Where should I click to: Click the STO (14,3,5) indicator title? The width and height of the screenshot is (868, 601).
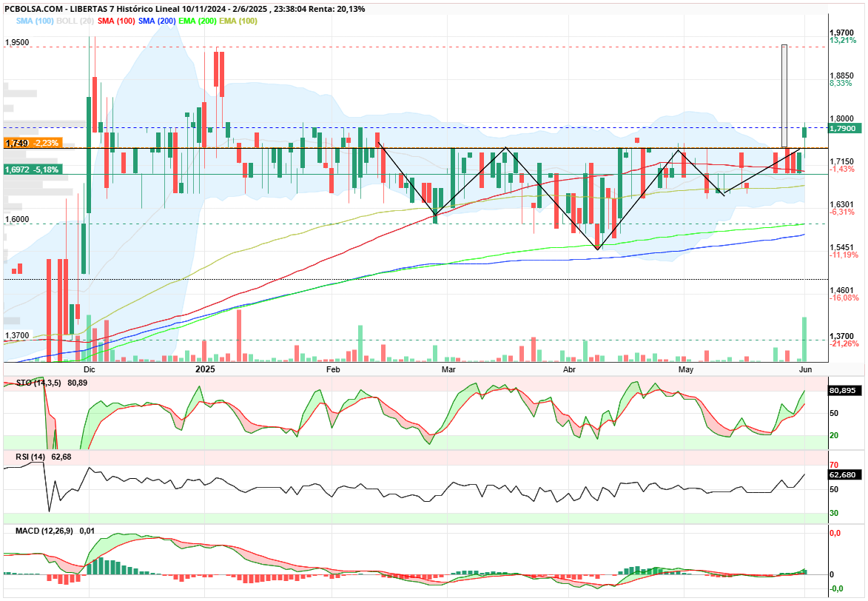(x=38, y=383)
